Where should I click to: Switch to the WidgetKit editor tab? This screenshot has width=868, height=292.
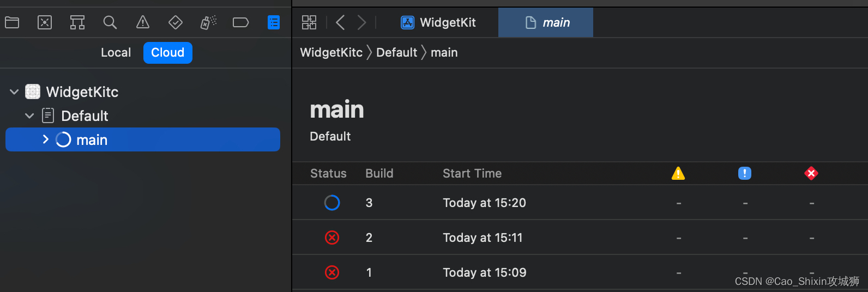coord(438,22)
